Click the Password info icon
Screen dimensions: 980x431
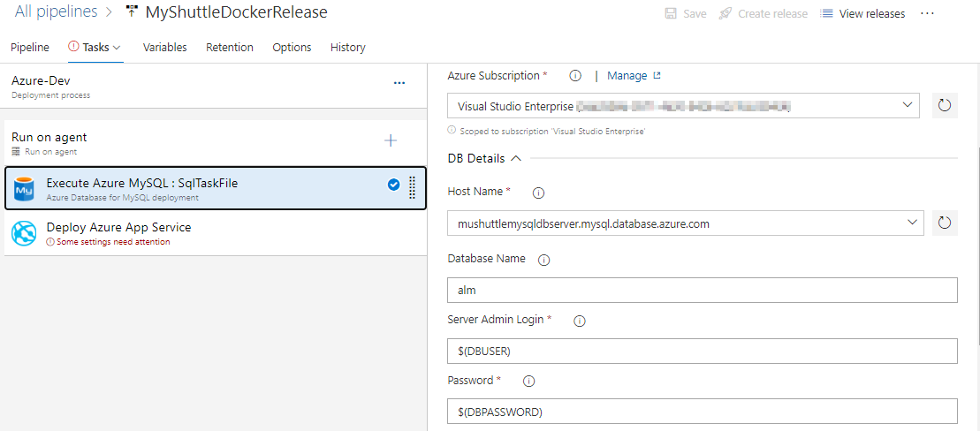coord(529,381)
